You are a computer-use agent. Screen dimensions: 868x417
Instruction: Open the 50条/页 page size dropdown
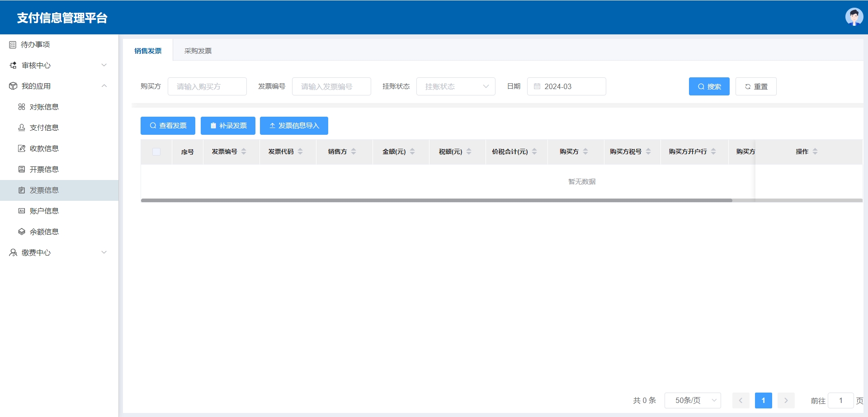click(x=693, y=401)
